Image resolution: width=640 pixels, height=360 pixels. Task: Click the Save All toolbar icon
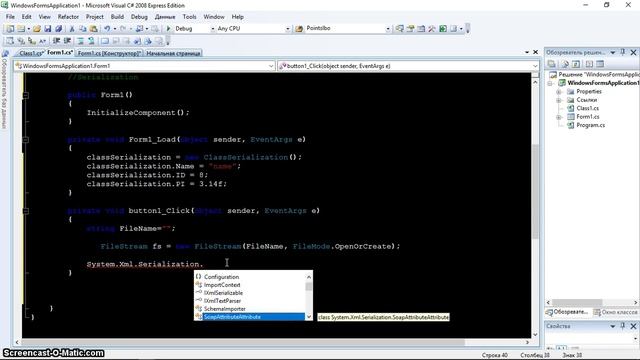tap(58, 29)
